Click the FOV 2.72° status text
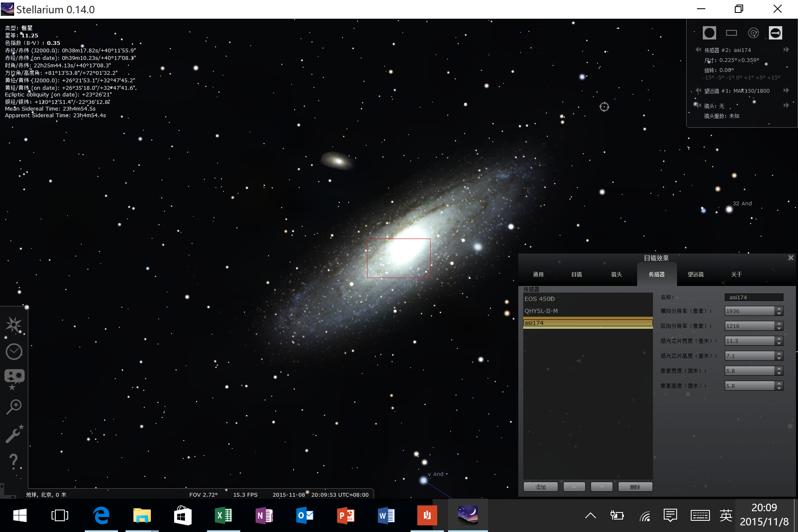 [x=204, y=495]
